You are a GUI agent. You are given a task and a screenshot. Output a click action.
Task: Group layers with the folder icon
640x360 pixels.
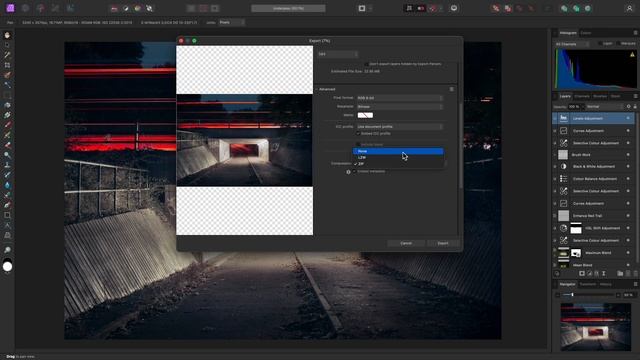(x=620, y=273)
